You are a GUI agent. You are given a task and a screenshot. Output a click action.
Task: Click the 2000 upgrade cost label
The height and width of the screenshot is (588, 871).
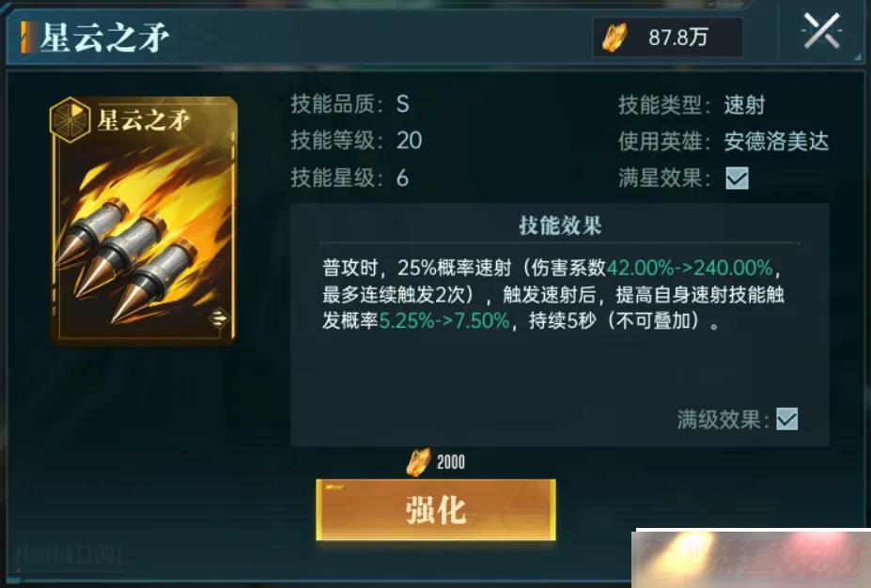click(450, 462)
